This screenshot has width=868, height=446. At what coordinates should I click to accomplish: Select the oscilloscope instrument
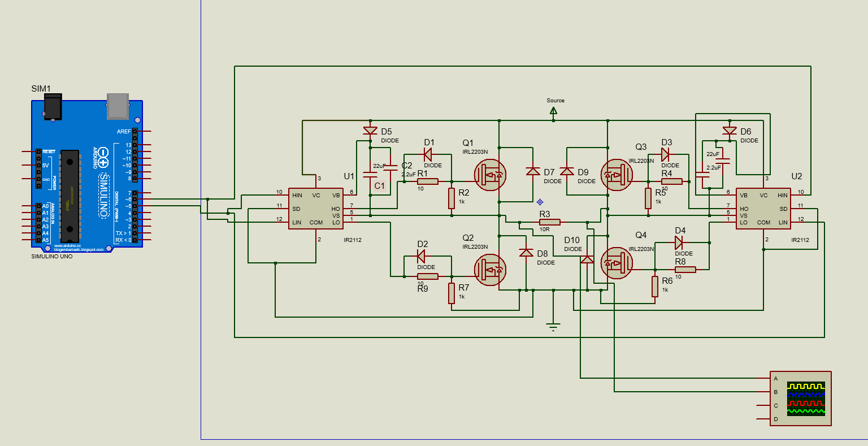(802, 399)
